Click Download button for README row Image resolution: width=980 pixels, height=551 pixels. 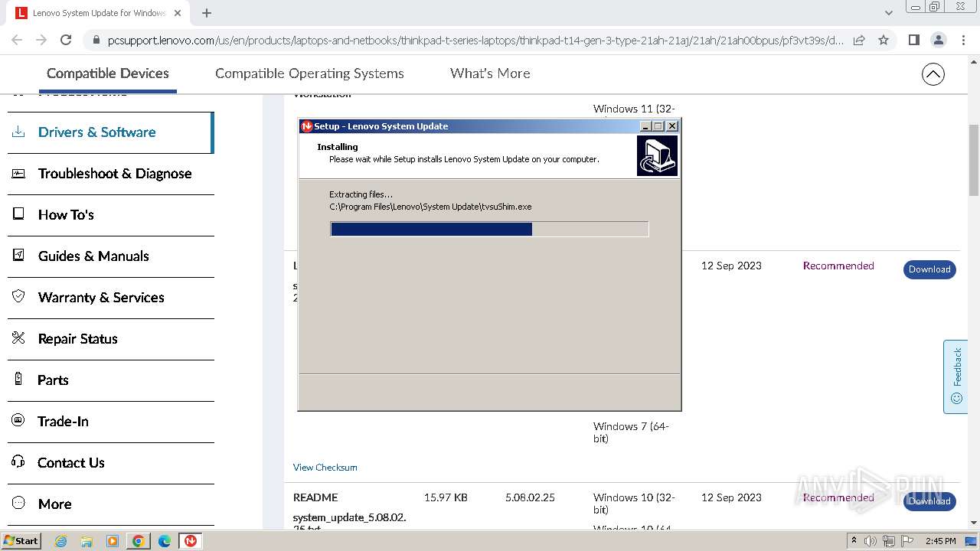(929, 501)
